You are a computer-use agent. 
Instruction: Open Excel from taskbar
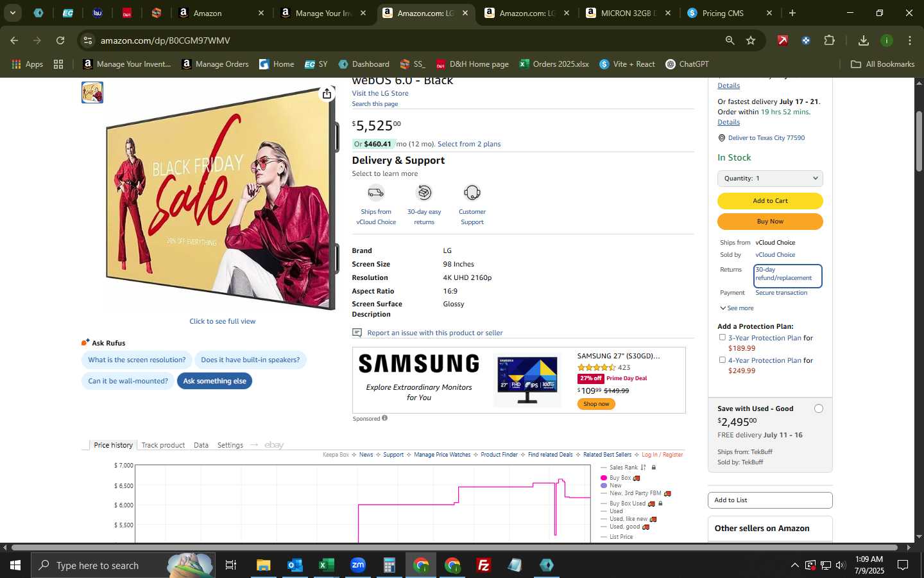point(327,565)
